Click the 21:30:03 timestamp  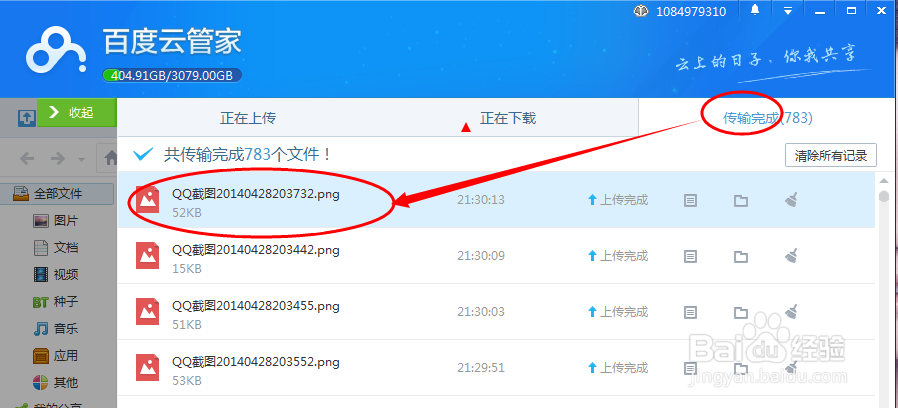(480, 312)
